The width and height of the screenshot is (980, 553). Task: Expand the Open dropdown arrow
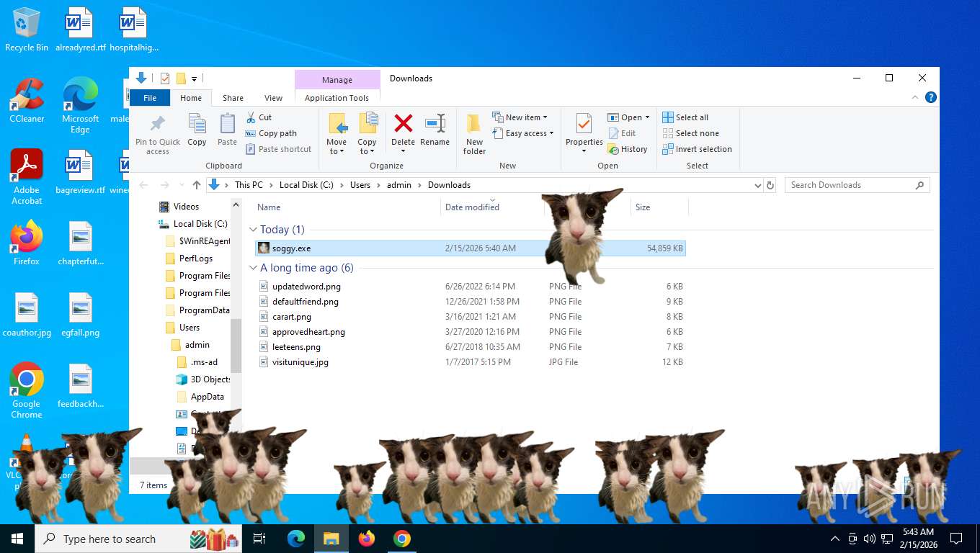647,117
